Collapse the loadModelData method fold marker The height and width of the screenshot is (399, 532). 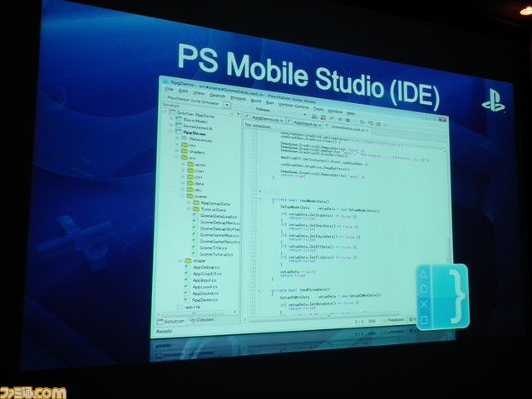[x=260, y=199]
